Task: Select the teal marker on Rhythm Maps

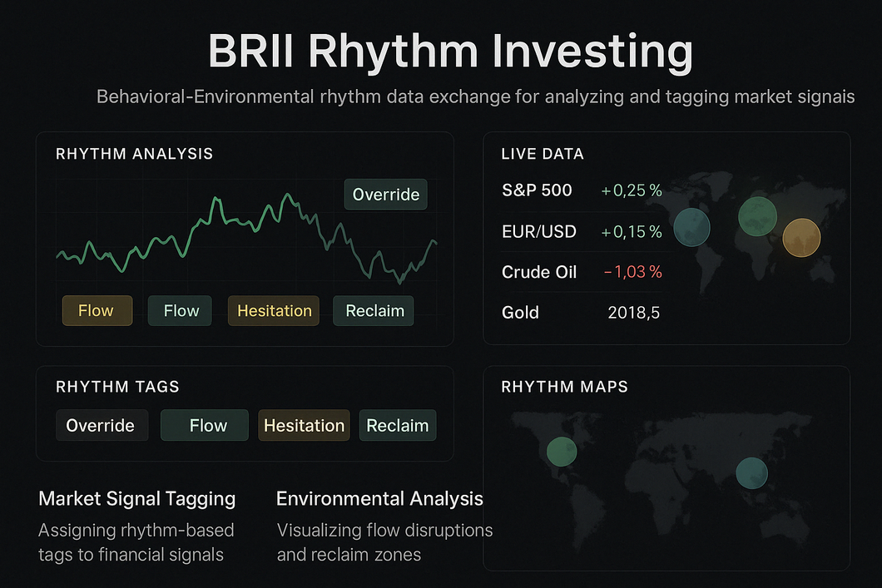Action: pyautogui.click(x=752, y=472)
